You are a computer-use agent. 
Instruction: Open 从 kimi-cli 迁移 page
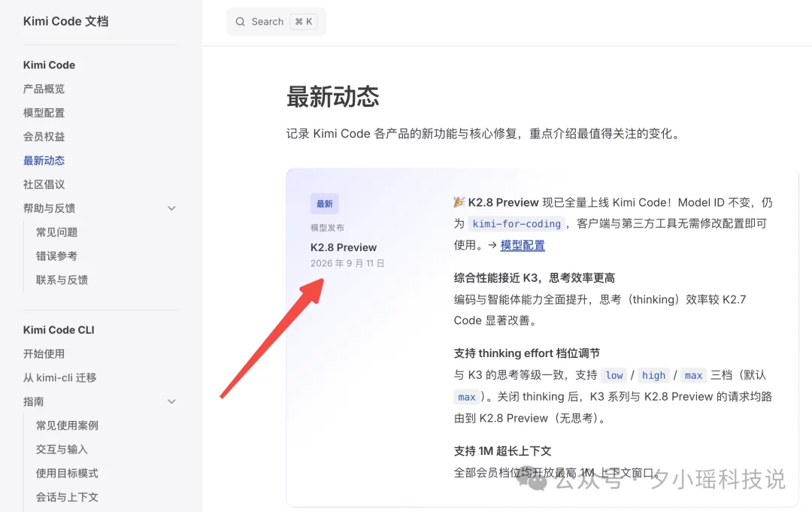[x=59, y=377]
